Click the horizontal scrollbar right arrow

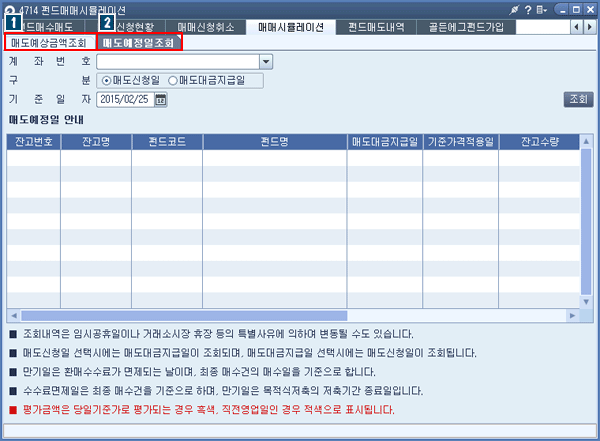click(572, 316)
